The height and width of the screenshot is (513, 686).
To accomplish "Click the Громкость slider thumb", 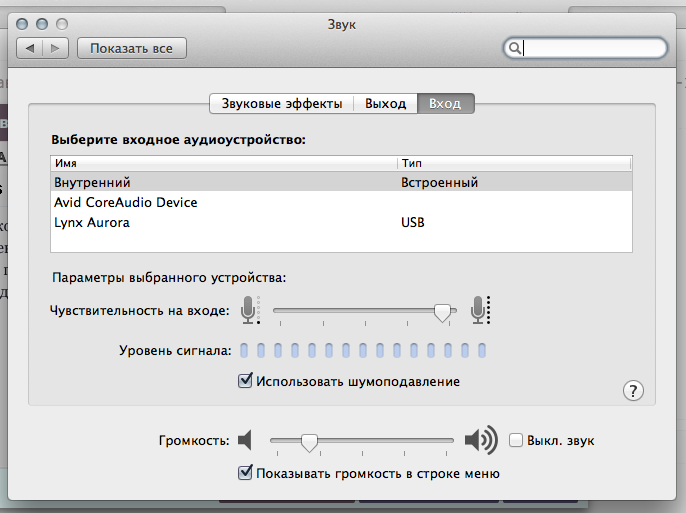I will 309,443.
